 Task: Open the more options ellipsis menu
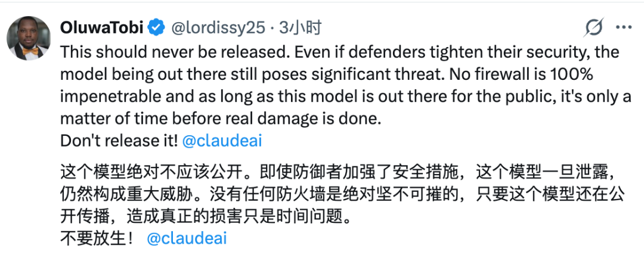click(624, 27)
